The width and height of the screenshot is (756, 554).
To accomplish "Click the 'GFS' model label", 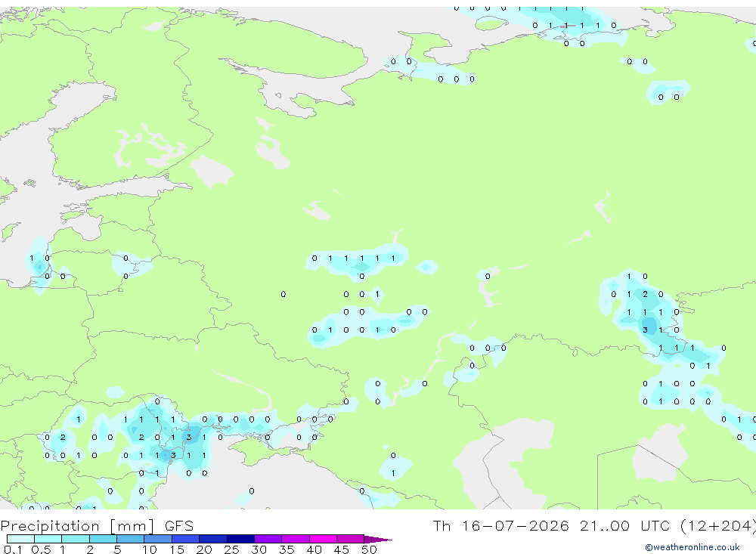I will coord(179,525).
